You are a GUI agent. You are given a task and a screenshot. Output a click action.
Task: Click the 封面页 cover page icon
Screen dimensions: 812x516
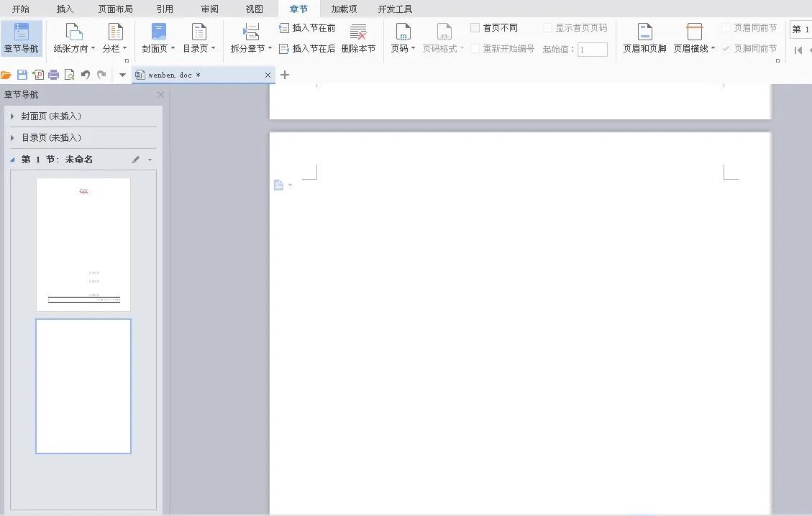pos(158,32)
